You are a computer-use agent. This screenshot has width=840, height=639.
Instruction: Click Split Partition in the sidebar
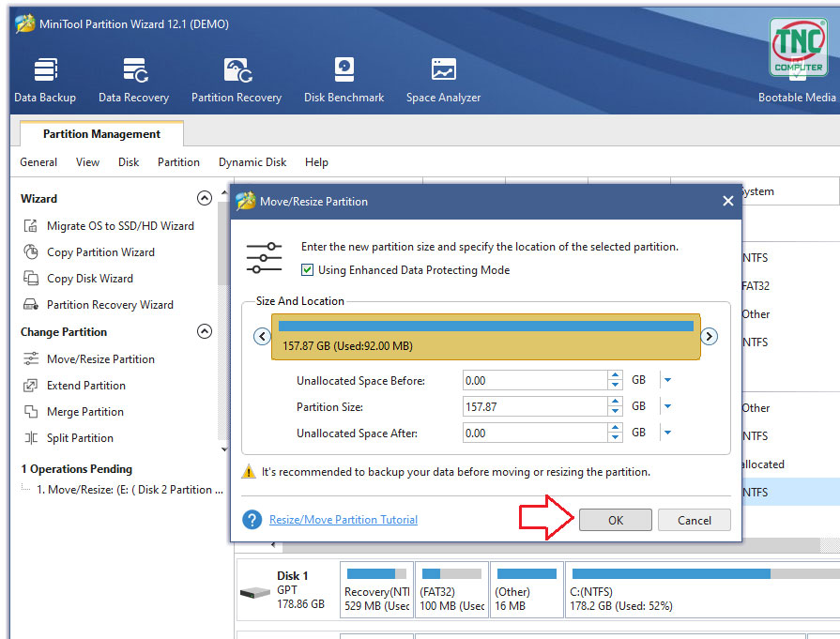pyautogui.click(x=80, y=437)
